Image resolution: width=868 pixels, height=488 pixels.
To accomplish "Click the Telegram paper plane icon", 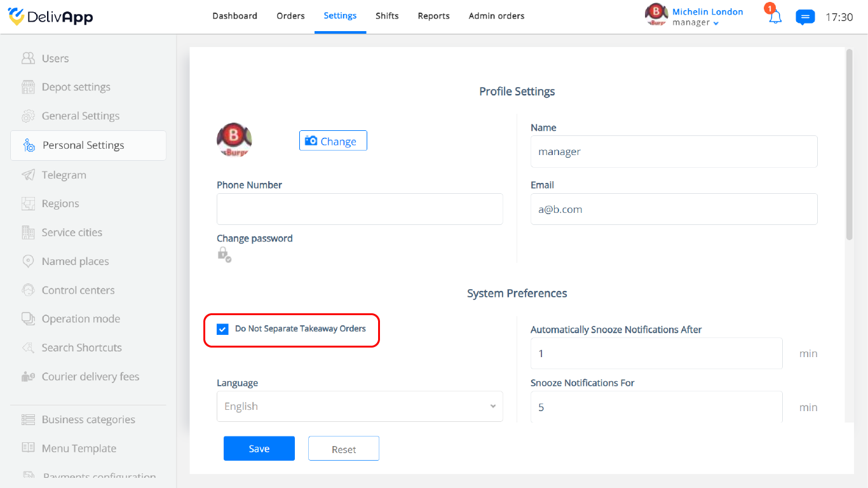I will [x=28, y=175].
